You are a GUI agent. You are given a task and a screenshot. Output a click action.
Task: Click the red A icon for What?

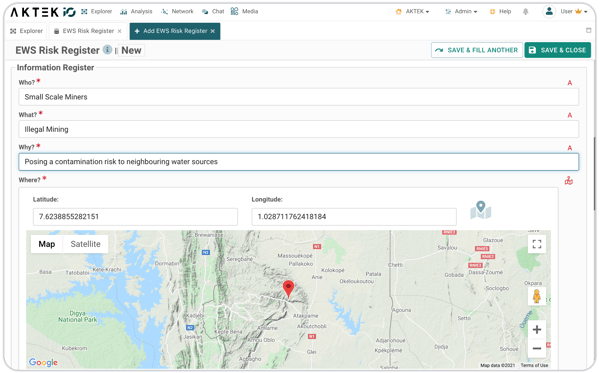pyautogui.click(x=570, y=115)
